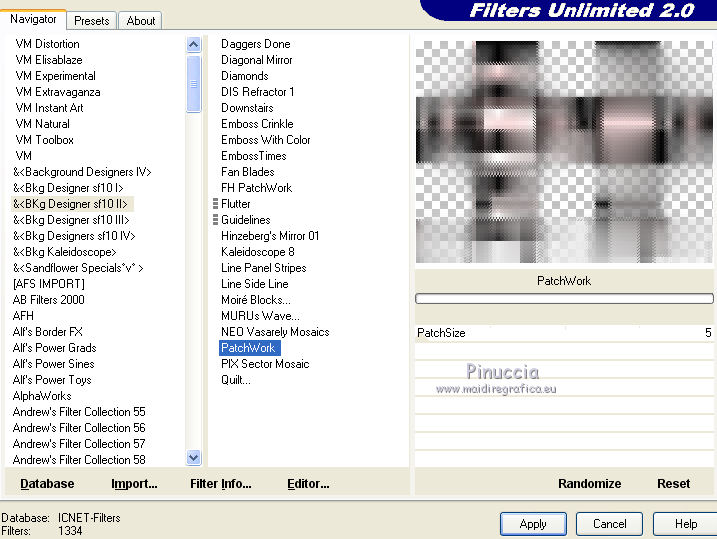Select &<Background Designers IV> category
Screen dimensions: 717x539
[x=82, y=172]
